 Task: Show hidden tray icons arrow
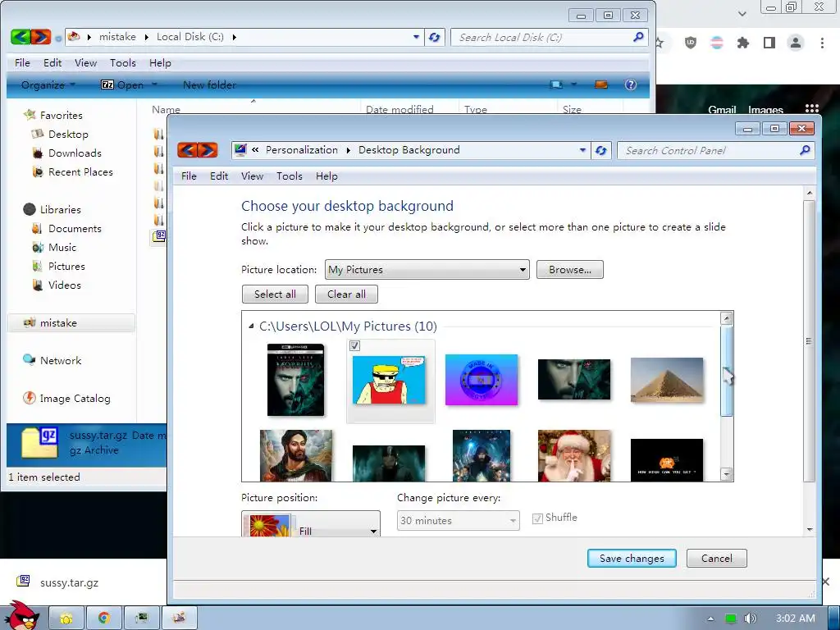(x=711, y=619)
